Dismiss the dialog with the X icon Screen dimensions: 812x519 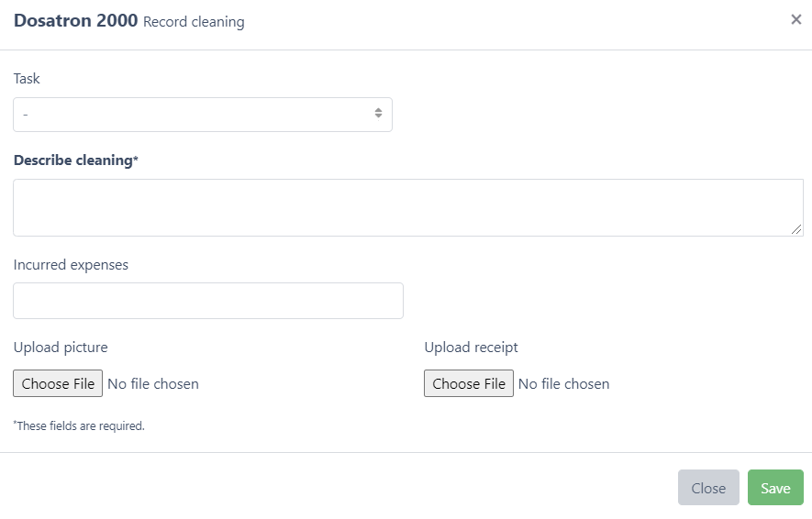[795, 19]
